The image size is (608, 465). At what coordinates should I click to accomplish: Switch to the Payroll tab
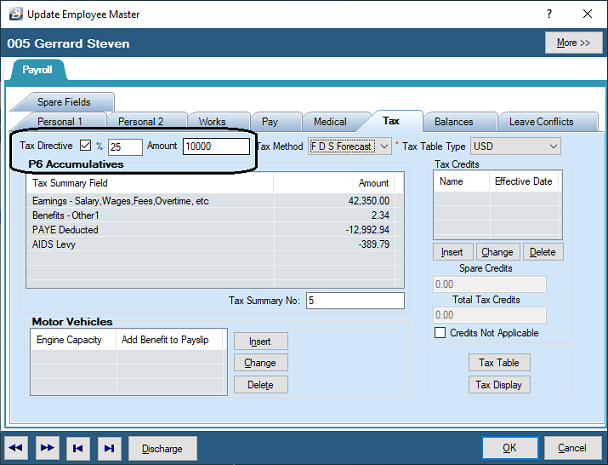pos(37,70)
